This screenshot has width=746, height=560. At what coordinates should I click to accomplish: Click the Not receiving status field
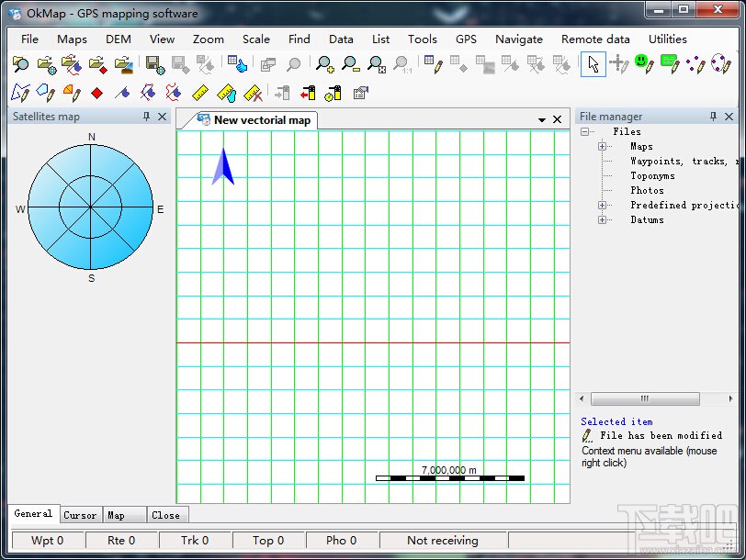pyautogui.click(x=443, y=541)
